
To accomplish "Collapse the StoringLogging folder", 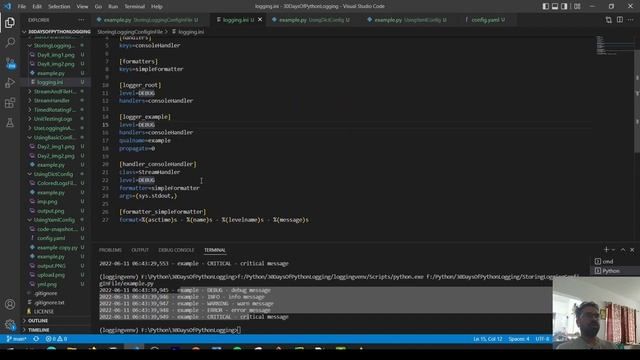I will point(54,46).
